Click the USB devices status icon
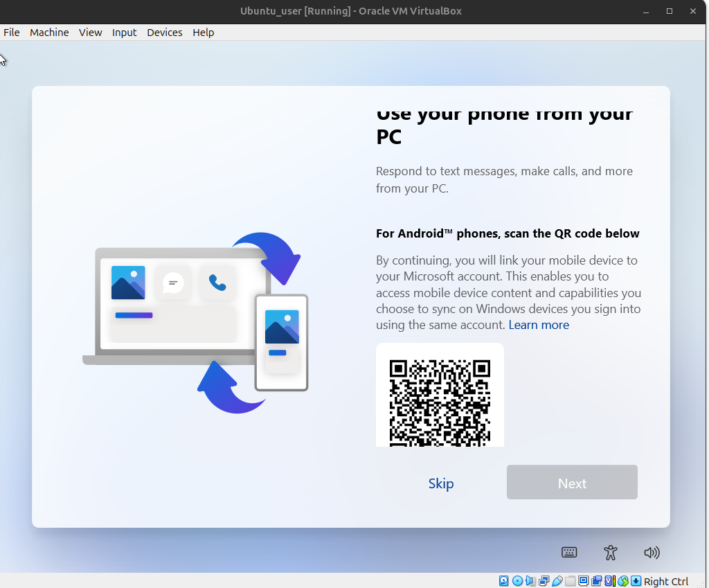Screen dimensions: 709x588 point(557,581)
